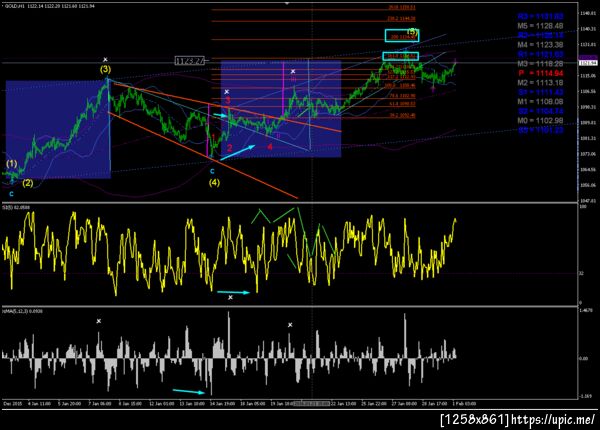The height and width of the screenshot is (430, 600).
Task: Click the 7 Jan 06:00 time axis label
Action: (100, 404)
